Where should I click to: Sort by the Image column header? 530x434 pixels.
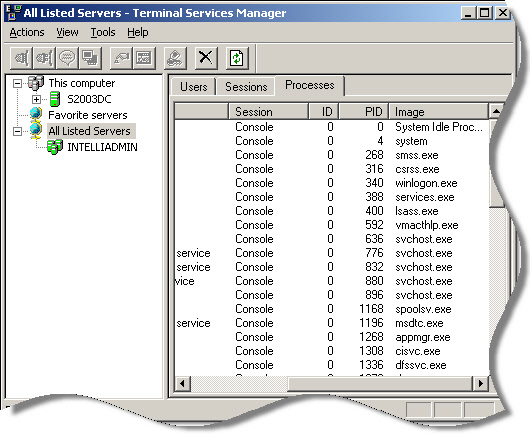coord(438,112)
